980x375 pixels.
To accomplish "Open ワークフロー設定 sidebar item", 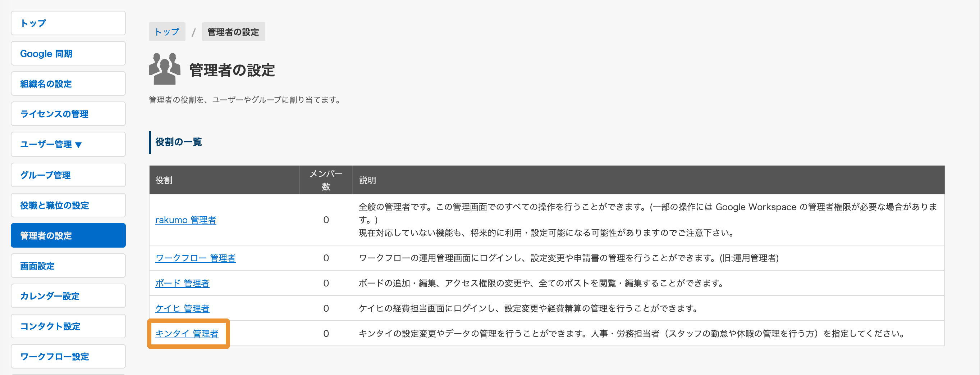I will coord(68,356).
